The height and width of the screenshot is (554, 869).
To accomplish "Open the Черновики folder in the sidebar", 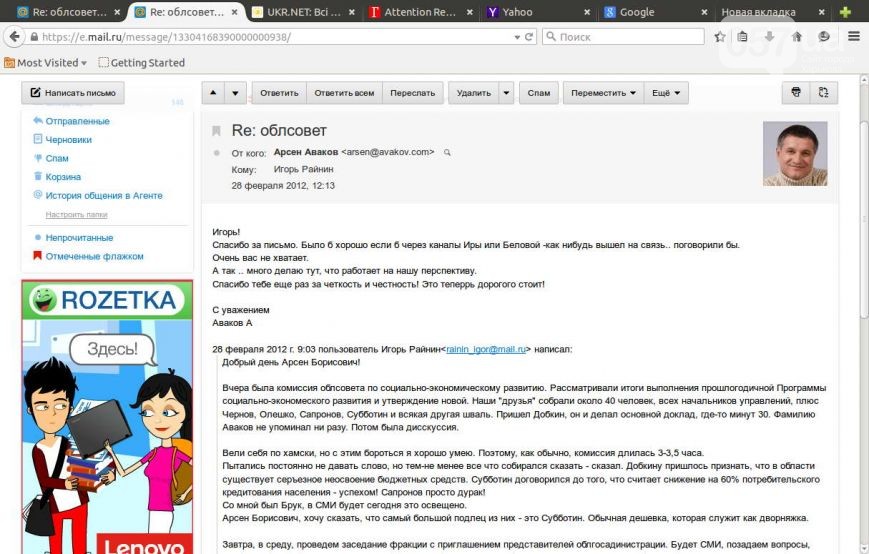I will click(x=68, y=140).
